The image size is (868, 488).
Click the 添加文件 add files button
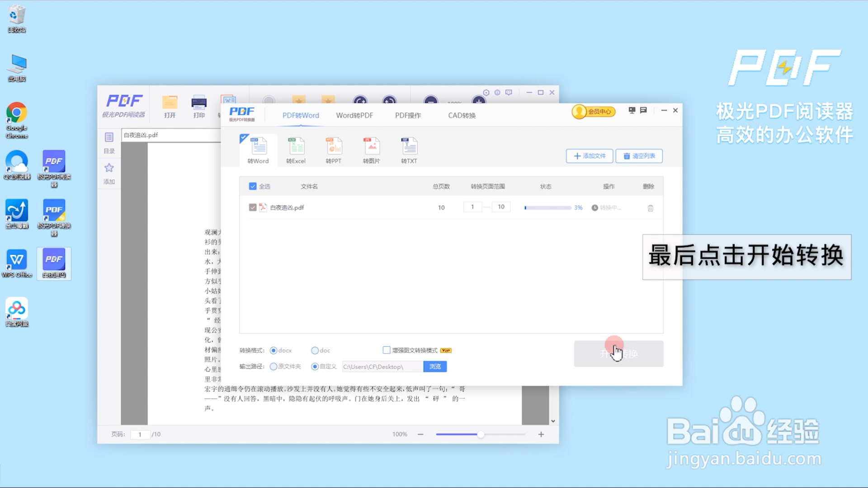(589, 156)
